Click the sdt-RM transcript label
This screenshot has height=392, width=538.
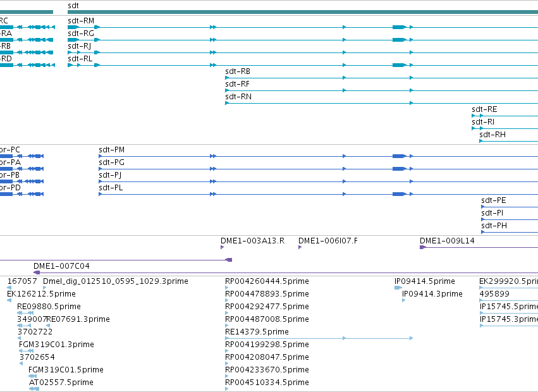(x=81, y=21)
